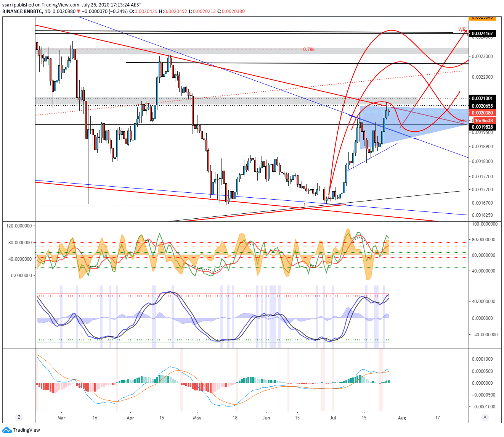The height and width of the screenshot is (437, 504).
Task: Click the 0.0016250 price axis value
Action: pos(482,215)
